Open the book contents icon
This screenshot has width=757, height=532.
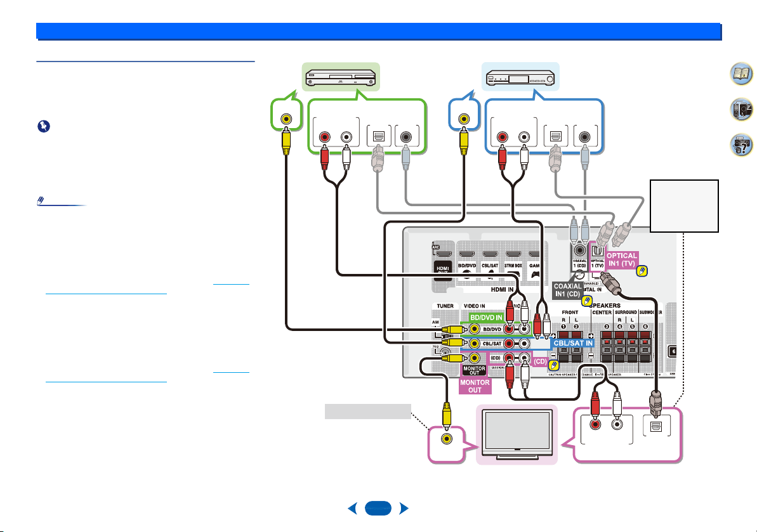click(x=741, y=74)
